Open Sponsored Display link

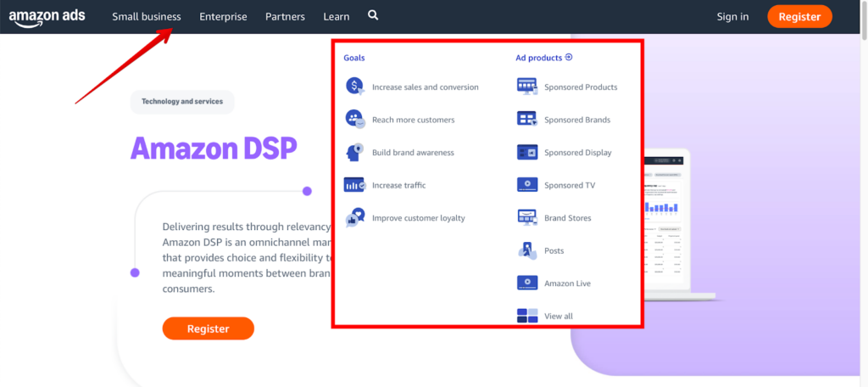tap(578, 153)
